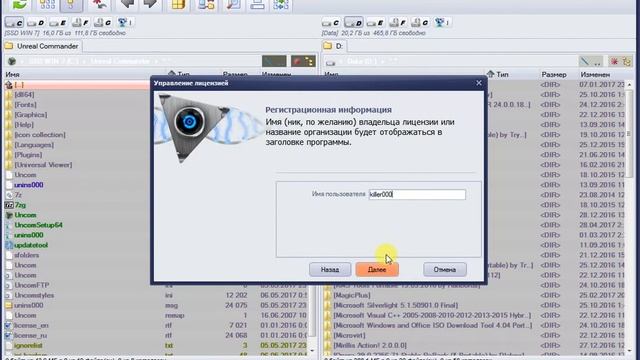Select the Uncomstyles file
The height and width of the screenshot is (360, 640).
[34, 295]
